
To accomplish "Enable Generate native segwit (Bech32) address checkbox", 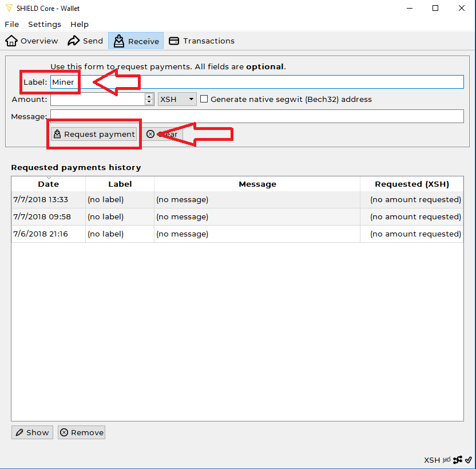I will tap(204, 99).
